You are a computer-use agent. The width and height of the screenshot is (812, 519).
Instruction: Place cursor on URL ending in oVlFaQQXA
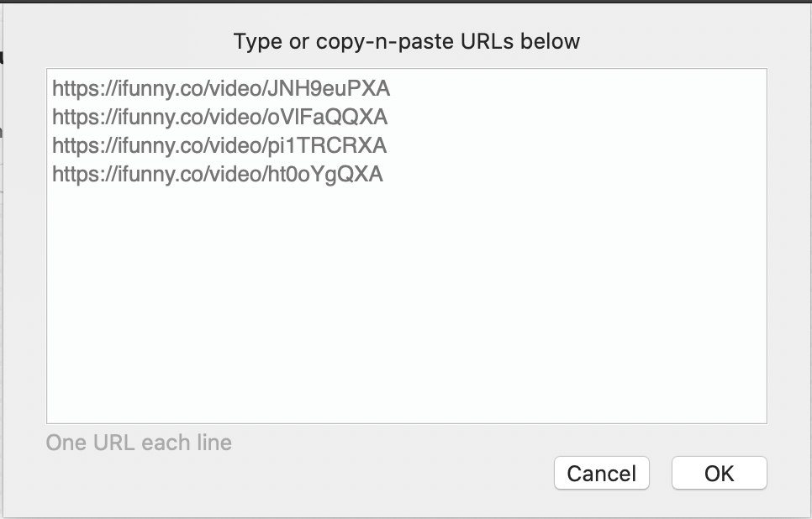219,117
